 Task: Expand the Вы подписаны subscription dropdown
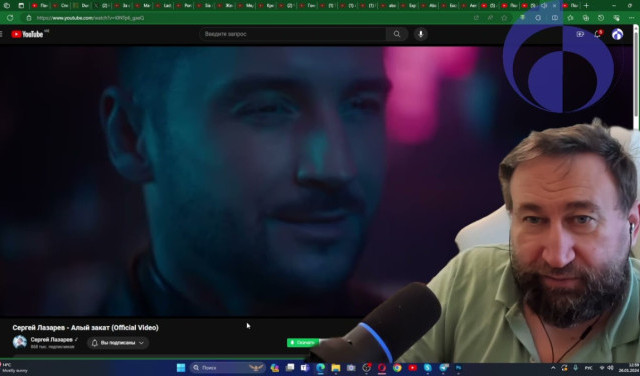pos(118,343)
